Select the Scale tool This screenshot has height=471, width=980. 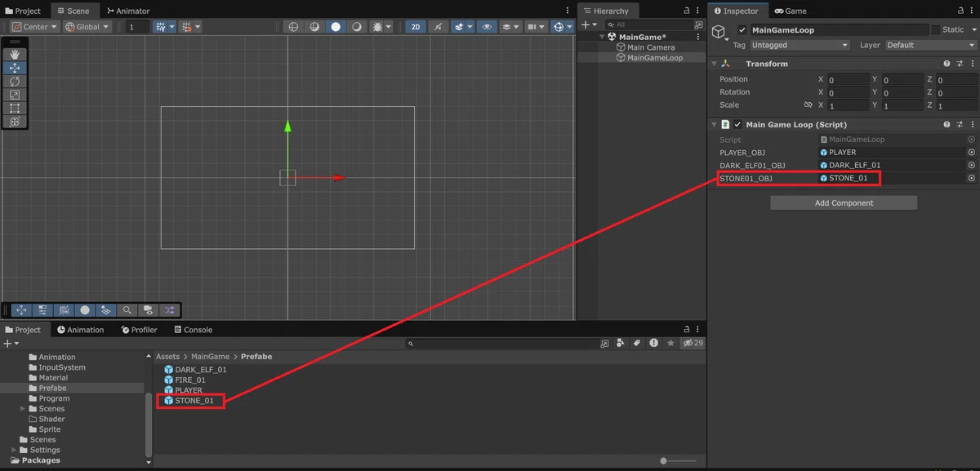click(14, 95)
